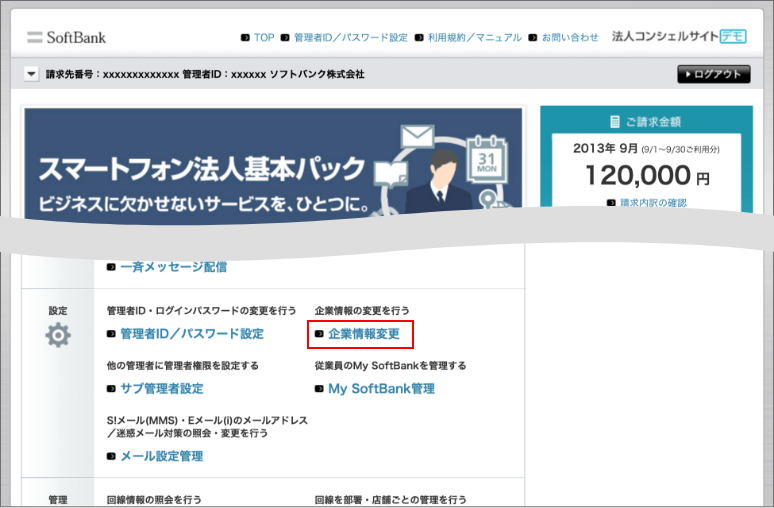Open メール設定管理 link

(161, 456)
